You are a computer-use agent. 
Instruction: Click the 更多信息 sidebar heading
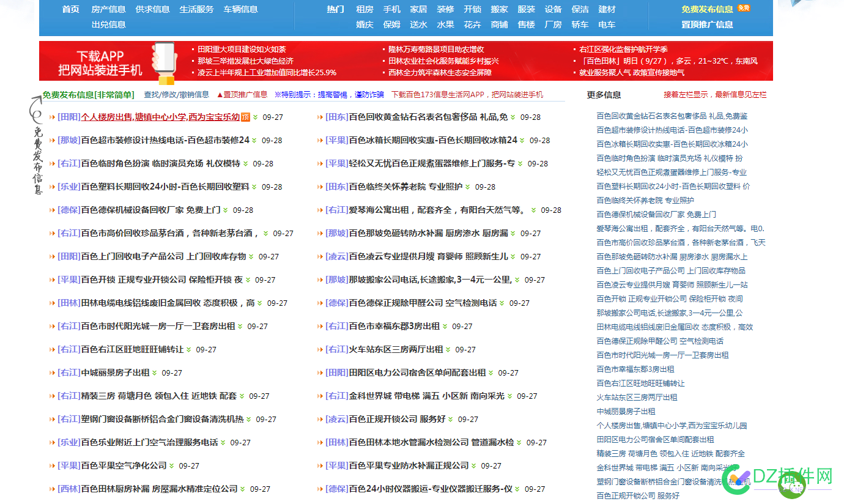(604, 95)
